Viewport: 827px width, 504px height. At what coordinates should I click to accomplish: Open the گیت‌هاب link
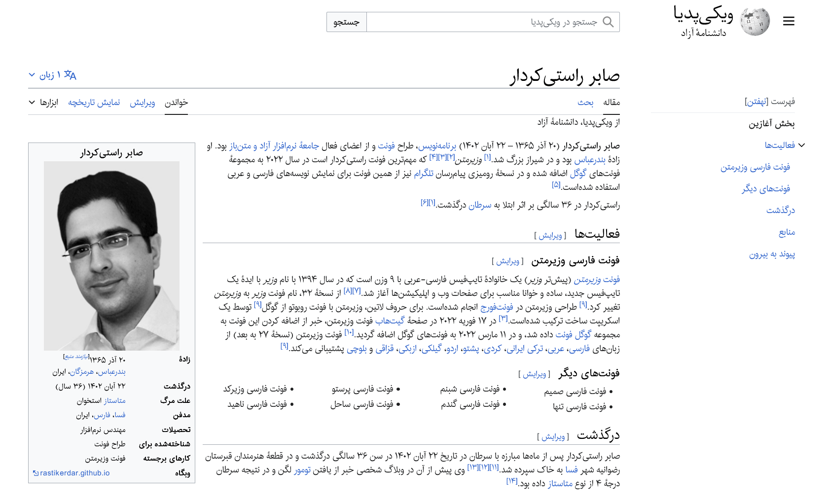390,321
